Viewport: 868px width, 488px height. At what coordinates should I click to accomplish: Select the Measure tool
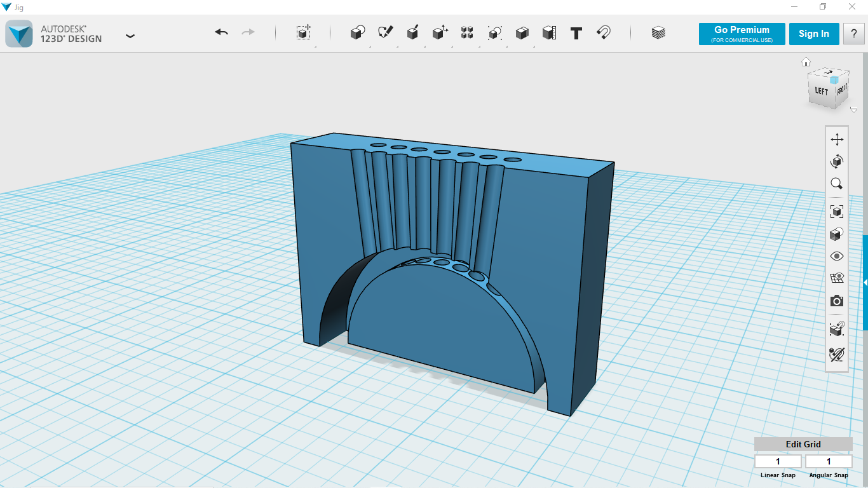pyautogui.click(x=549, y=33)
